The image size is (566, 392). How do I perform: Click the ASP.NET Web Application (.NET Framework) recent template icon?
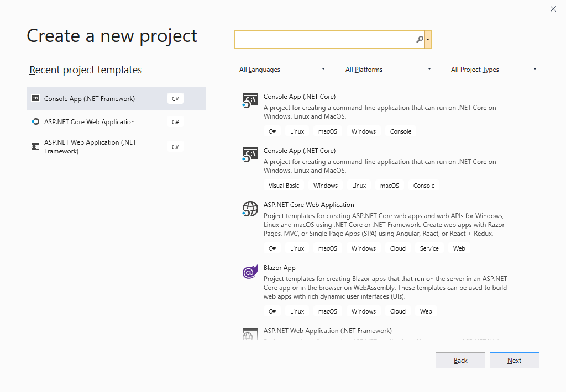(35, 146)
